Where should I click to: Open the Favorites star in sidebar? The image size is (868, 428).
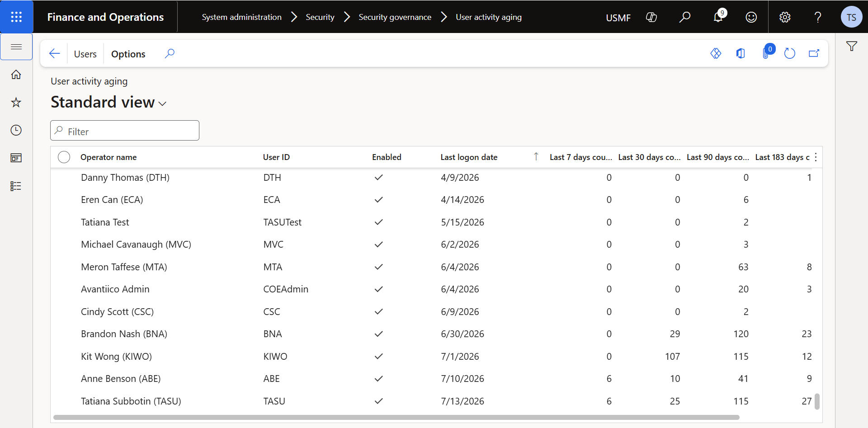pyautogui.click(x=16, y=103)
